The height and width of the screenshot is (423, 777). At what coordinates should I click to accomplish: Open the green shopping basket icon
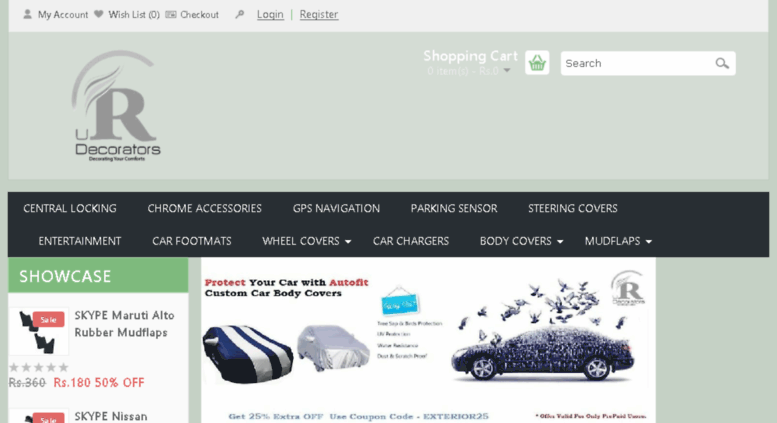click(537, 62)
